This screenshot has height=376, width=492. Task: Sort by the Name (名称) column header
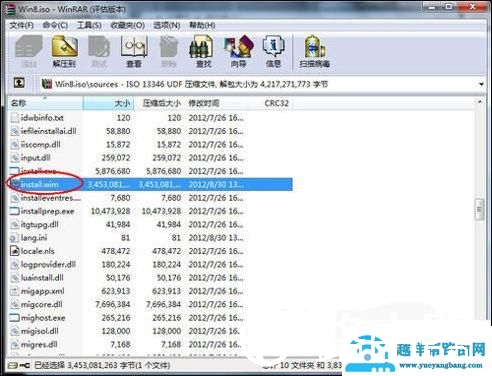pos(45,103)
